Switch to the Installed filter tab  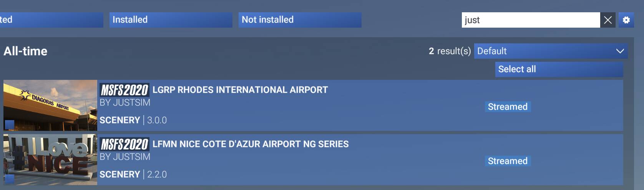click(x=171, y=20)
